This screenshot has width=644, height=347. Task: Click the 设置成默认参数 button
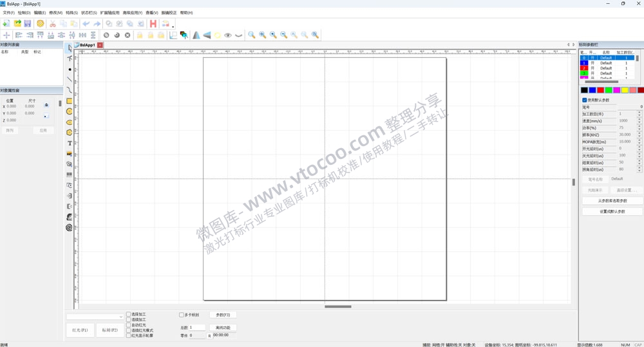pyautogui.click(x=612, y=212)
